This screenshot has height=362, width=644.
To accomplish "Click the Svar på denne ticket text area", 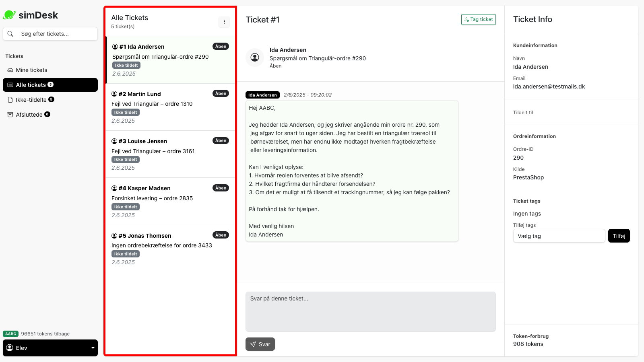I will click(x=370, y=312).
